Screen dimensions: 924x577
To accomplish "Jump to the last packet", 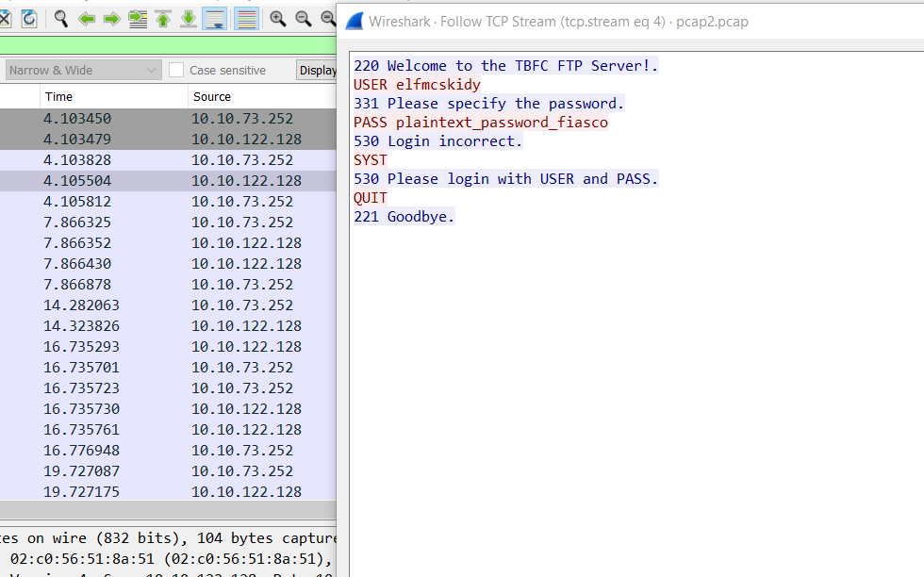I will tap(189, 18).
